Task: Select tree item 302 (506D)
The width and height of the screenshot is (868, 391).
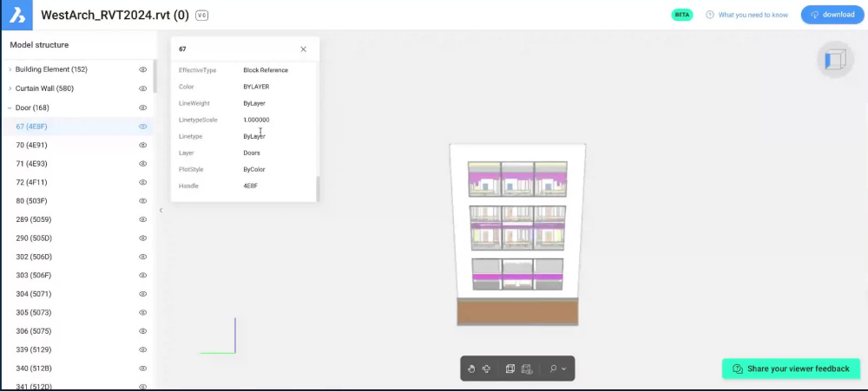Action: (x=34, y=257)
